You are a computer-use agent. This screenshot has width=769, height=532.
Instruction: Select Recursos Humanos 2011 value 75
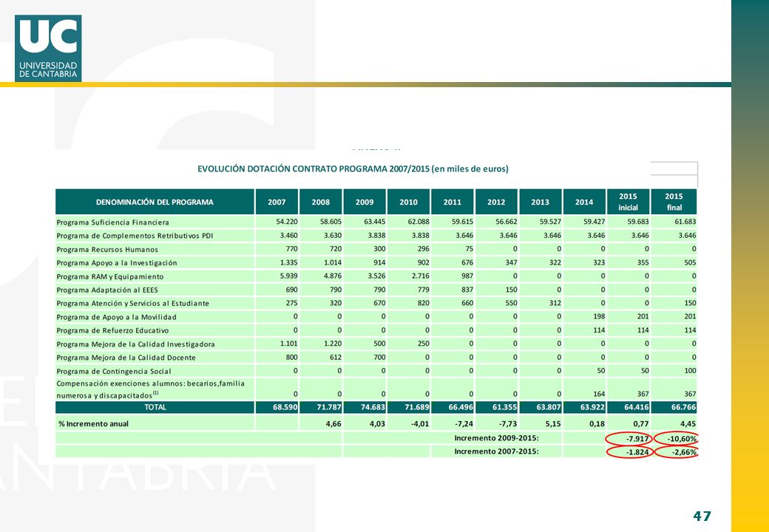pos(469,249)
